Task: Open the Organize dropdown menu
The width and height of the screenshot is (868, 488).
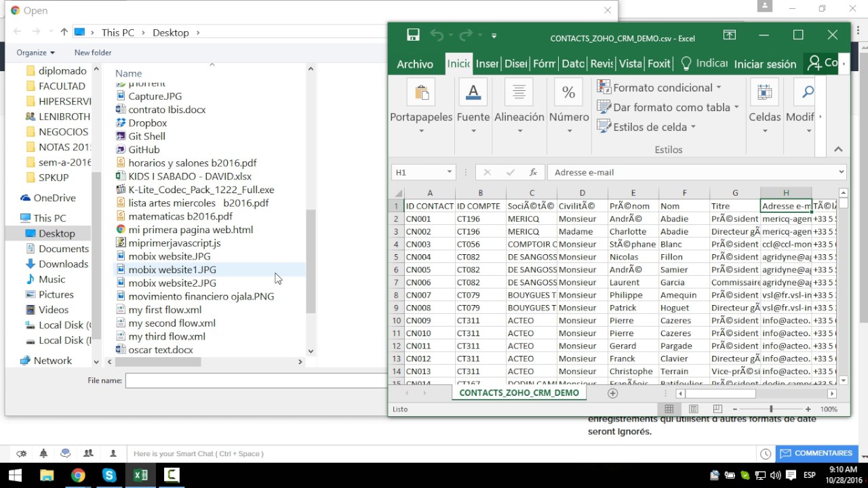Action: (35, 52)
